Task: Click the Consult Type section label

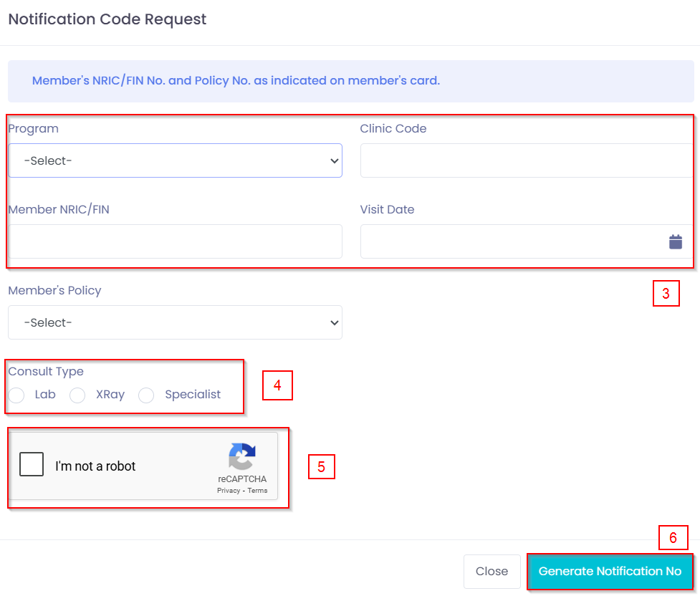Action: click(x=45, y=371)
